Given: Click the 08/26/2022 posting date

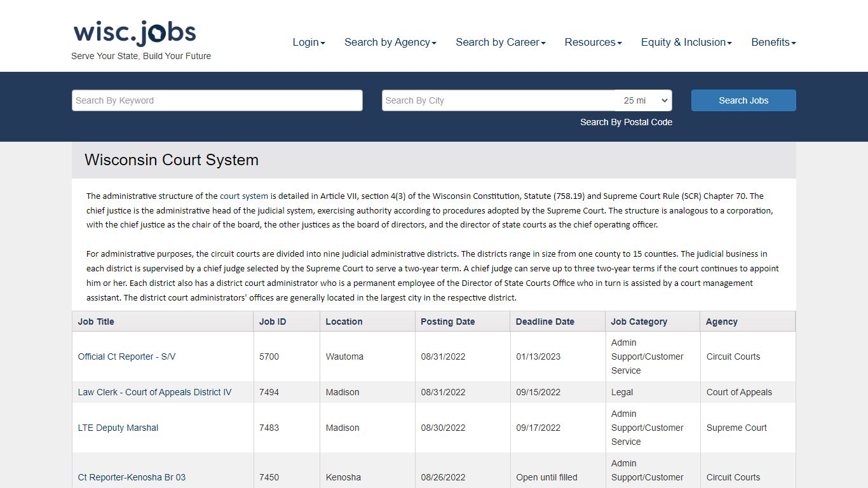Looking at the screenshot, I should pyautogui.click(x=443, y=477).
